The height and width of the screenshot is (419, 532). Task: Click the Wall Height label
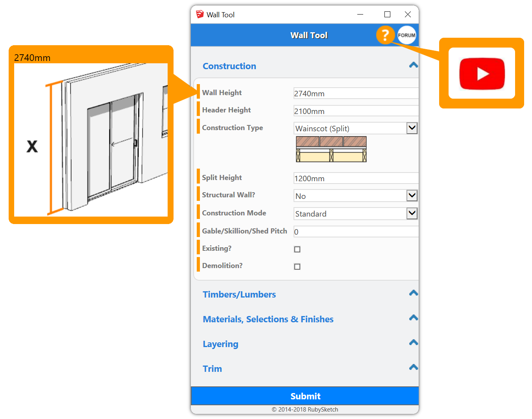[x=222, y=93]
